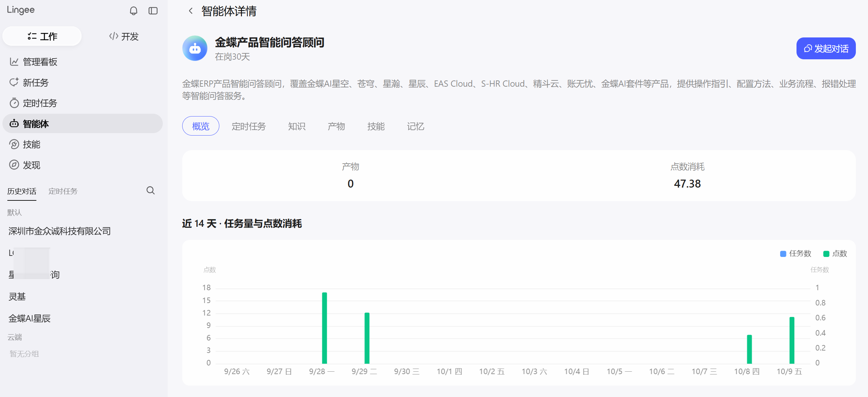The height and width of the screenshot is (397, 868).
Task: Open the 知识 tab
Action: 297,126
